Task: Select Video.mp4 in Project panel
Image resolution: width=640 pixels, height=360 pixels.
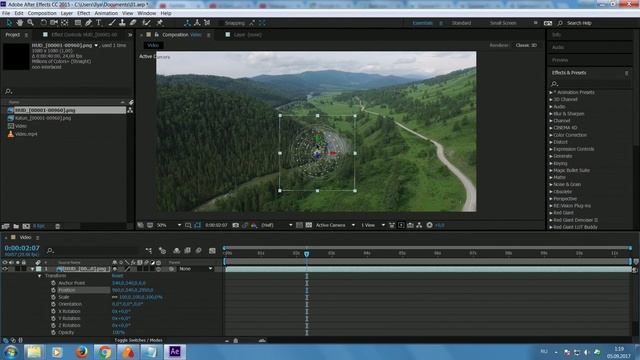Action: [x=26, y=134]
